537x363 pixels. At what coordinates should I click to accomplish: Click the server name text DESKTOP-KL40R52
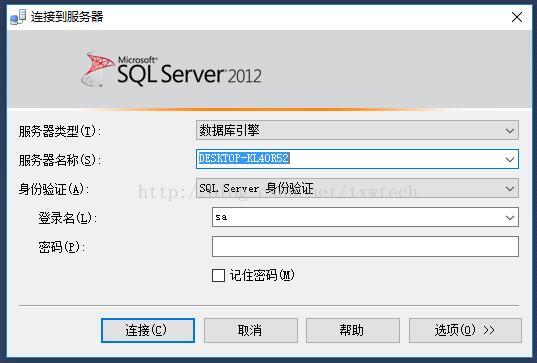tap(244, 158)
